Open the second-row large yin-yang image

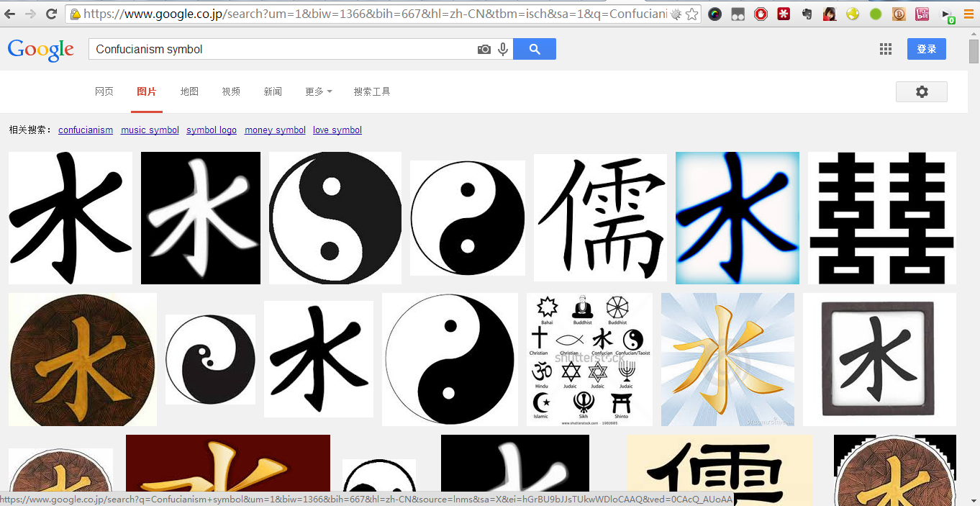(x=450, y=359)
